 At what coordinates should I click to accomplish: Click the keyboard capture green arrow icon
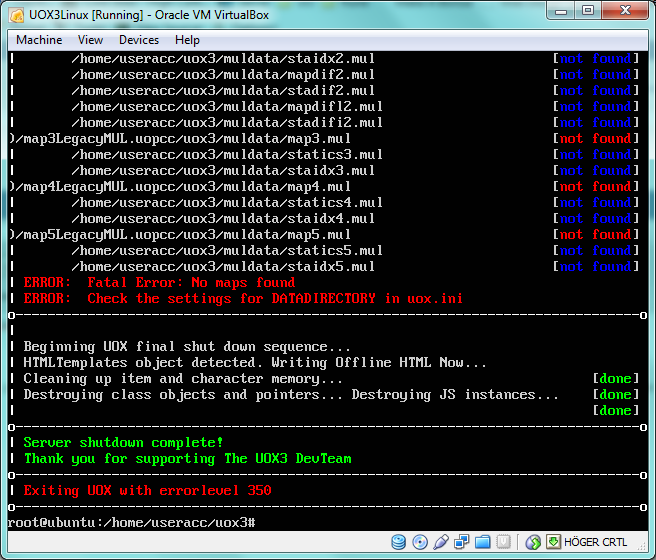(x=553, y=542)
